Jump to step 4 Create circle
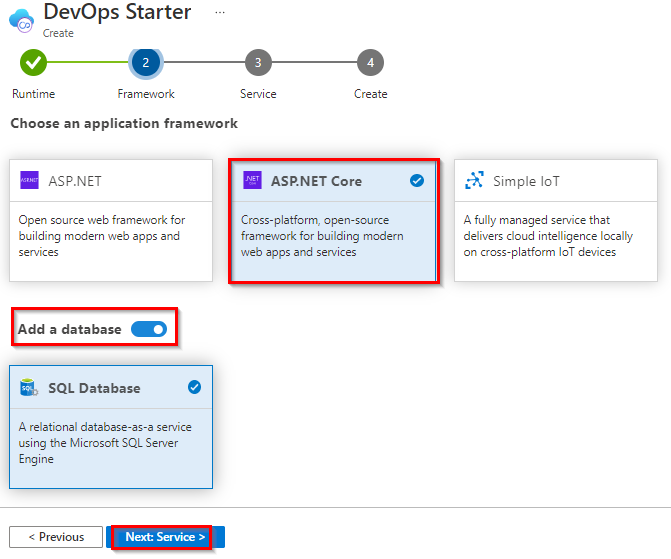 point(370,62)
